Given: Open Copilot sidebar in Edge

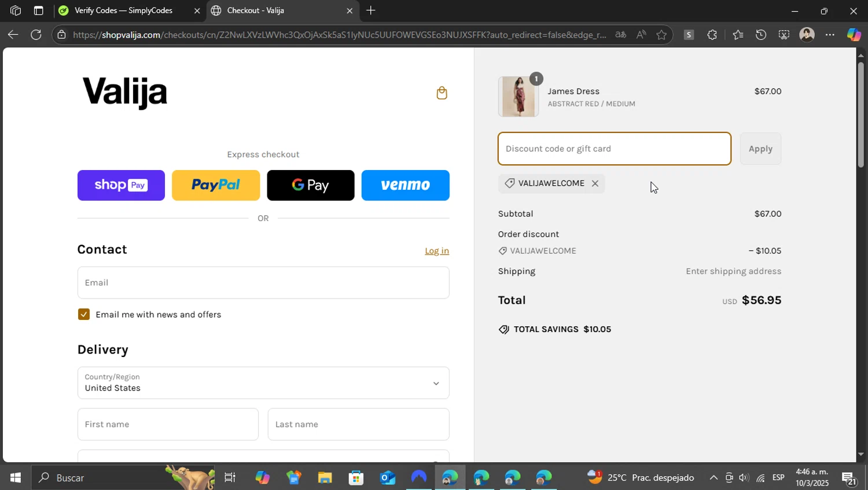Looking at the screenshot, I should pos(854,35).
